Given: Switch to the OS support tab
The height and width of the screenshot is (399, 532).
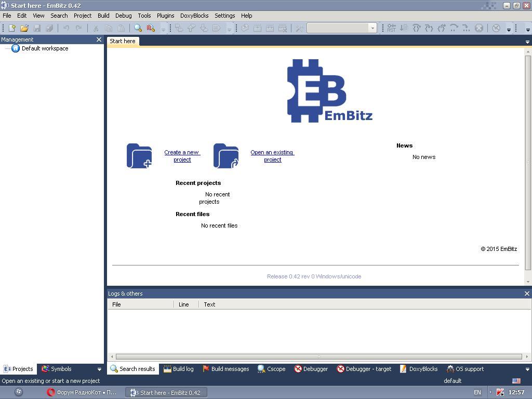Looking at the screenshot, I should [x=465, y=369].
